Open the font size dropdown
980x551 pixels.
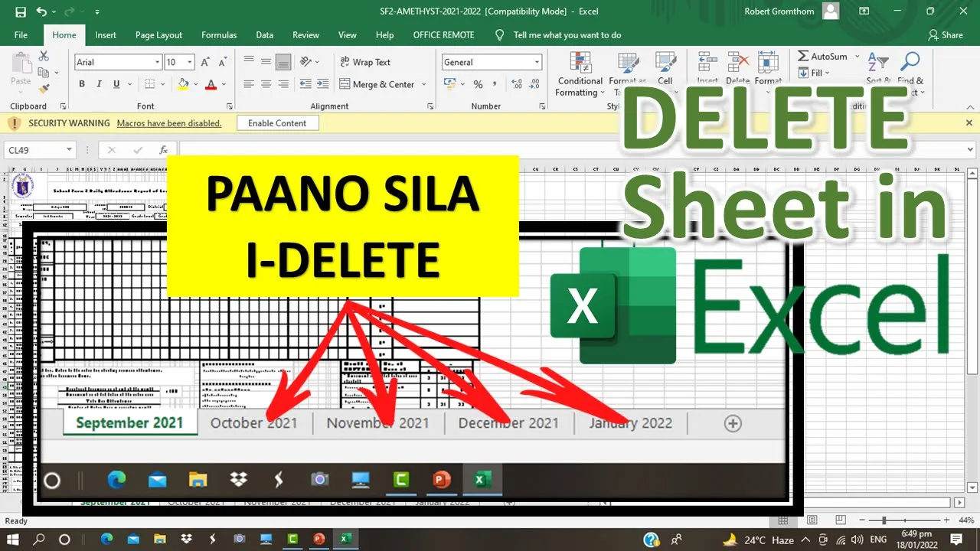190,62
